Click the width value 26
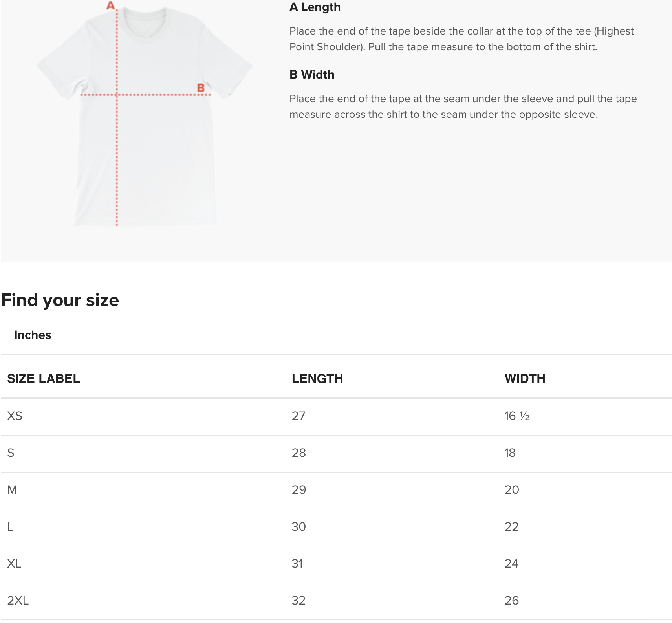 click(x=511, y=601)
